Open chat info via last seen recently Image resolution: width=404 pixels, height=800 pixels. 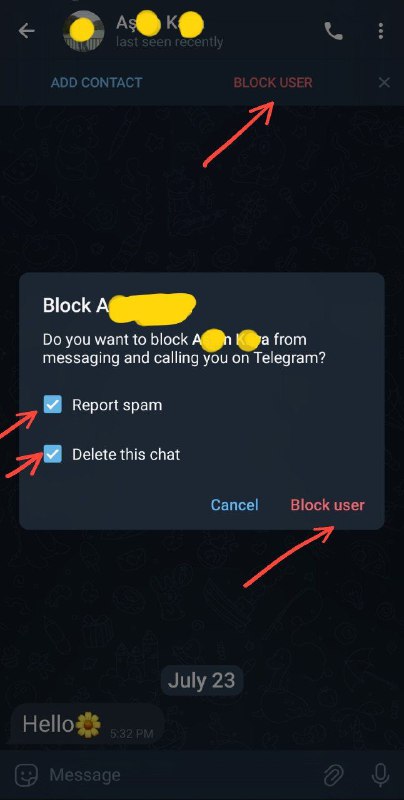169,41
